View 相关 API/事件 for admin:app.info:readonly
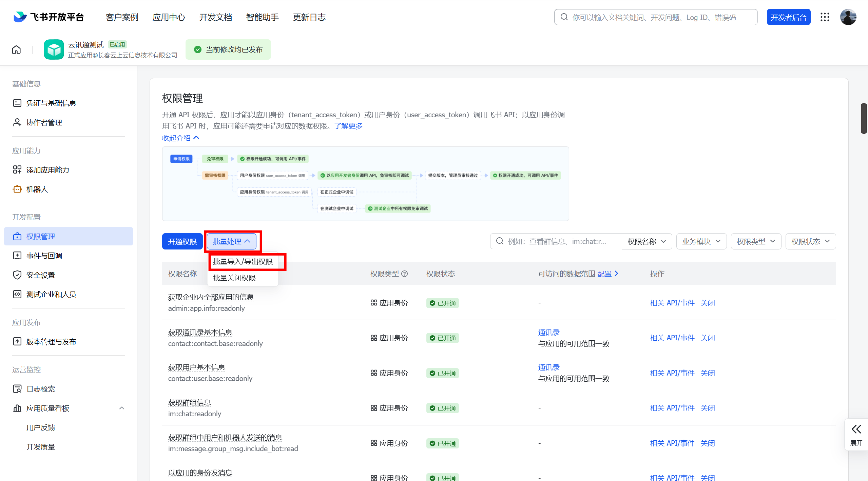The height and width of the screenshot is (481, 868). pos(672,303)
